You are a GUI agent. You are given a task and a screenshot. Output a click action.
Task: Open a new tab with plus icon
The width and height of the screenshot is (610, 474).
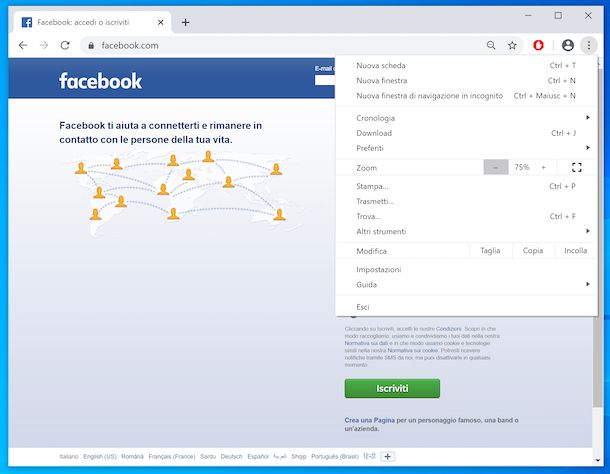tap(185, 22)
